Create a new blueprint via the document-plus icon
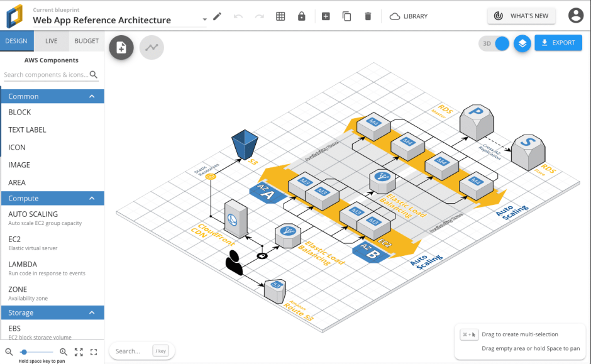This screenshot has height=364, width=591. pyautogui.click(x=121, y=47)
